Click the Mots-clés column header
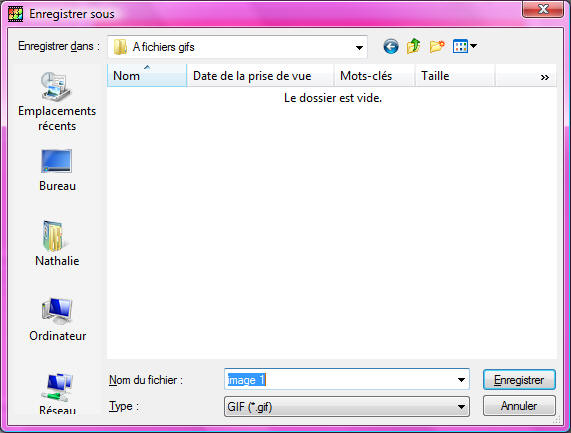 click(x=374, y=76)
